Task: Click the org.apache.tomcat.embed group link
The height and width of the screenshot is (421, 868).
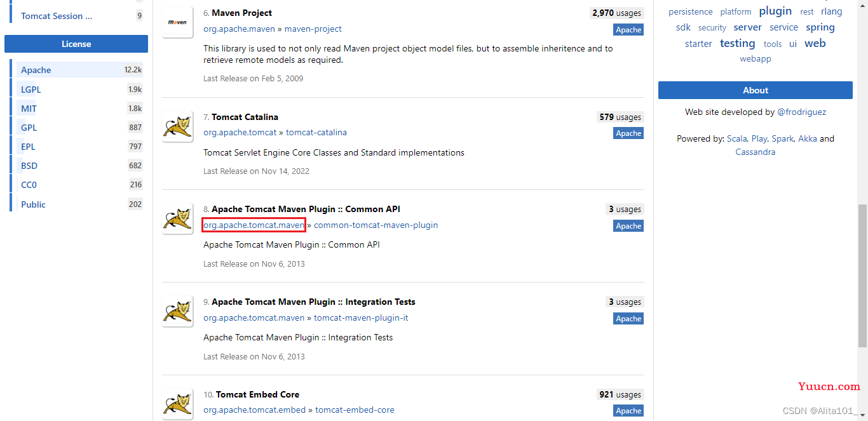Action: coord(254,410)
